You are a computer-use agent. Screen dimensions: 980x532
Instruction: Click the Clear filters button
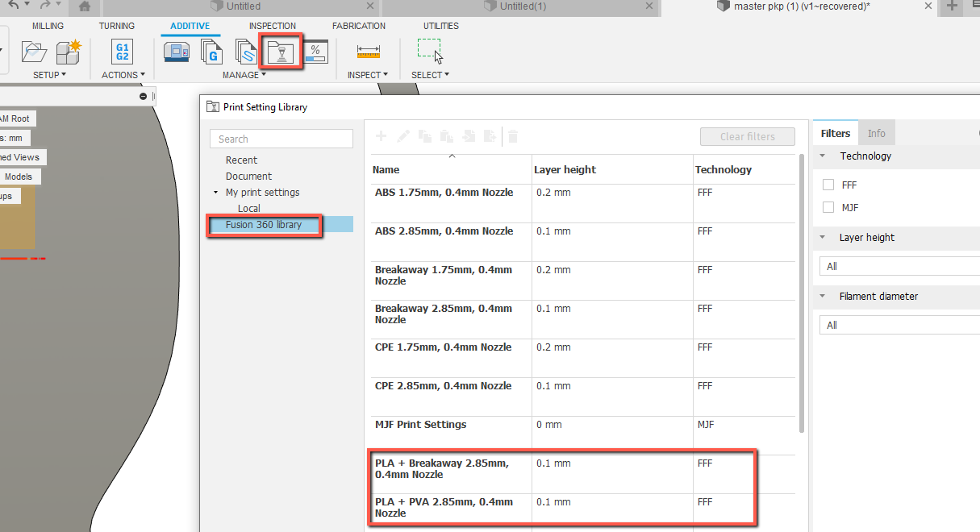click(x=747, y=136)
